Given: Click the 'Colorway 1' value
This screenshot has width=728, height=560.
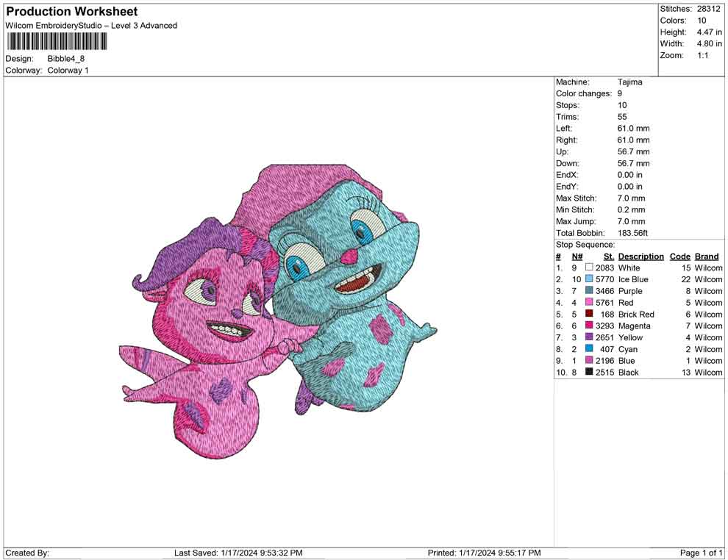Looking at the screenshot, I should (68, 71).
